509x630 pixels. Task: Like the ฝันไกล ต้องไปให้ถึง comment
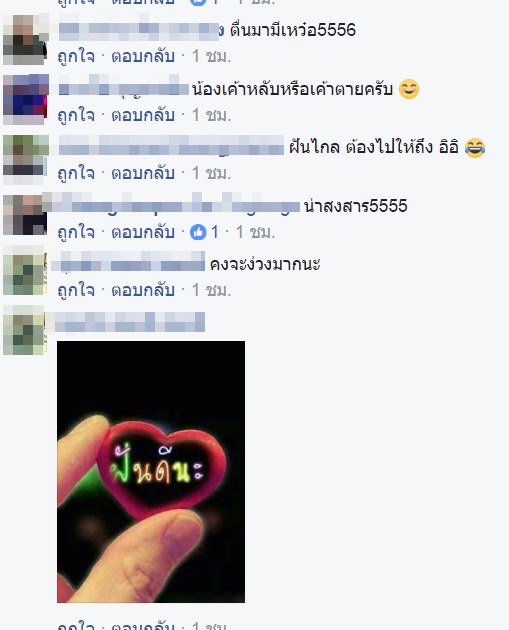coord(76,174)
